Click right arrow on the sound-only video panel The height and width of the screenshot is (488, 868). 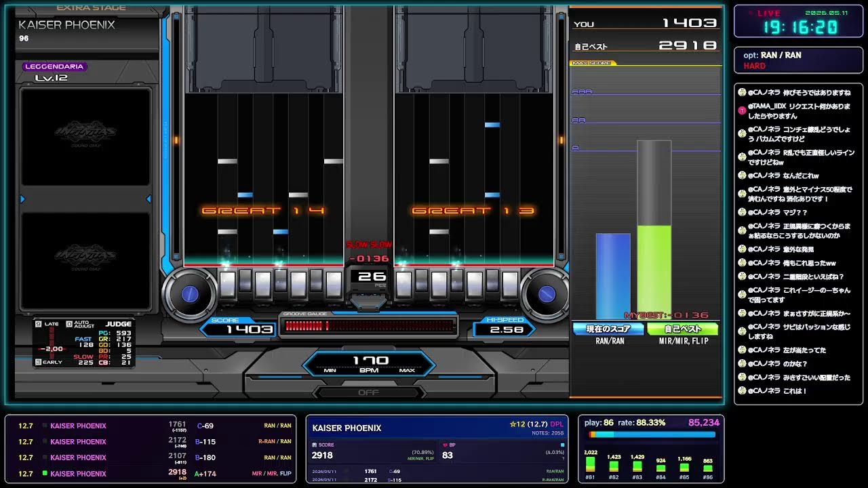149,199
